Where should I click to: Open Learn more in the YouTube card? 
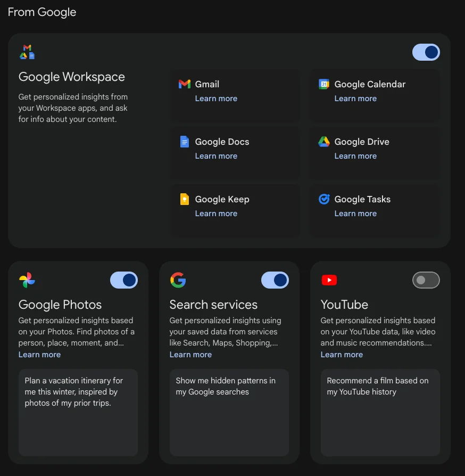click(342, 355)
